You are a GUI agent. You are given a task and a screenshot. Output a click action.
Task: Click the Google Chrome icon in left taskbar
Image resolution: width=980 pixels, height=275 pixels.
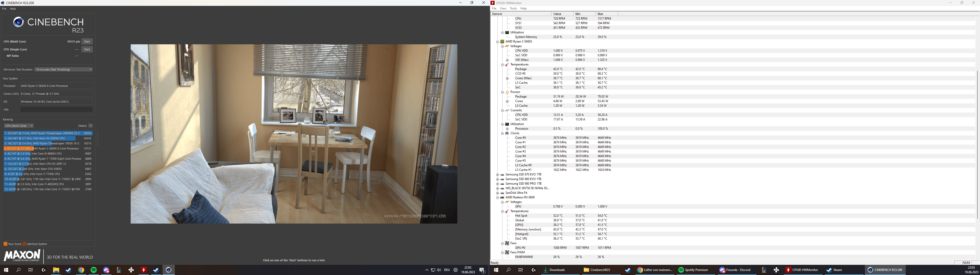[x=81, y=270]
